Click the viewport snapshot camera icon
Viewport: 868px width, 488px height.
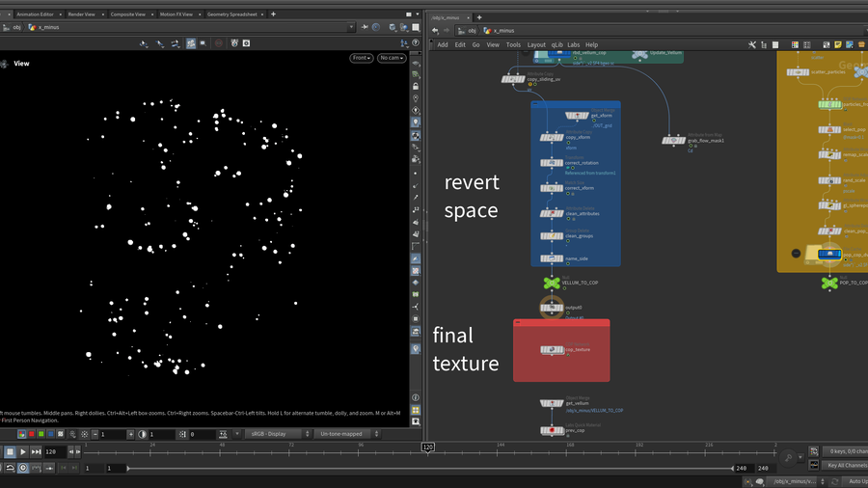coord(246,43)
